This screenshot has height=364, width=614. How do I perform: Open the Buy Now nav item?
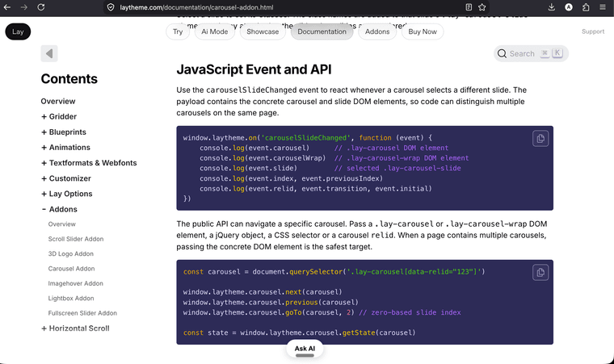[x=423, y=31]
